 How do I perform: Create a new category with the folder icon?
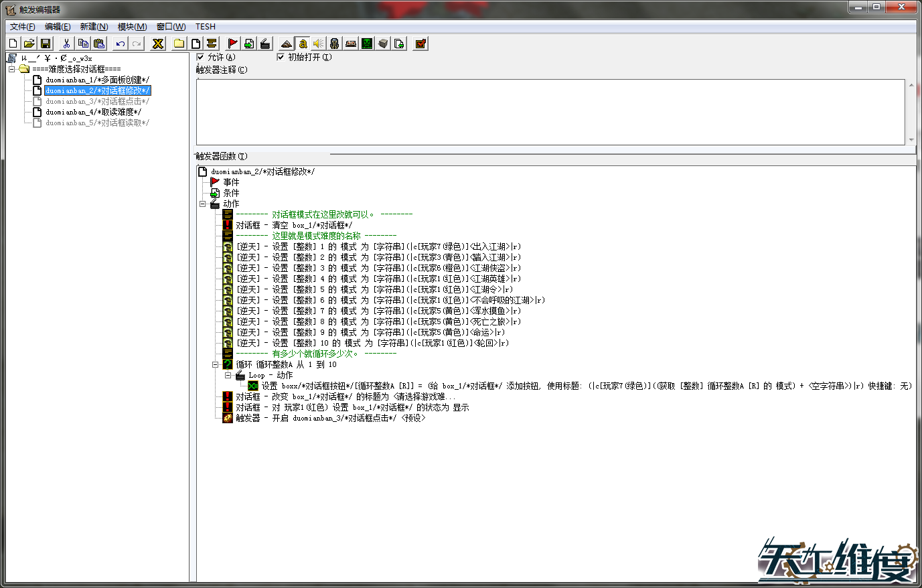point(179,43)
